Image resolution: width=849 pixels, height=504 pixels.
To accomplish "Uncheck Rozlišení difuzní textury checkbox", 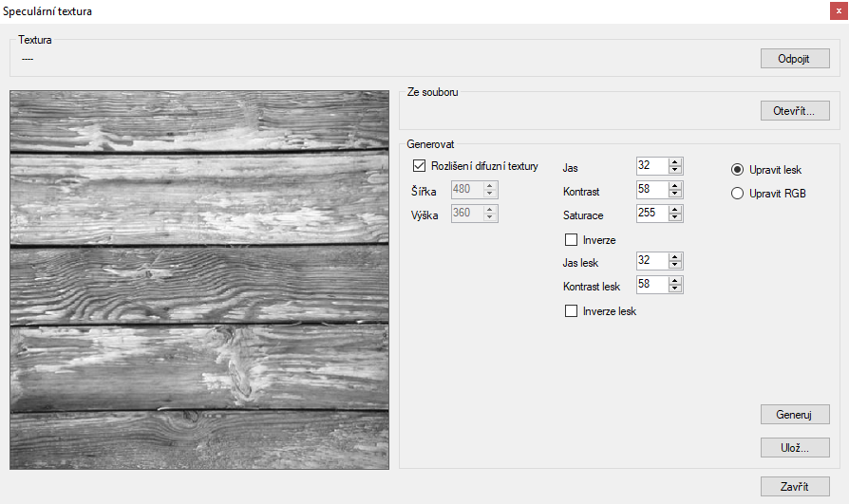I will (420, 166).
